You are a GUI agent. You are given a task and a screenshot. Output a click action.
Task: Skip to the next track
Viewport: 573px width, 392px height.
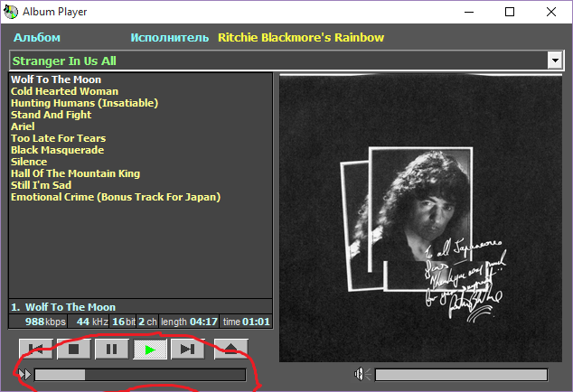tap(188, 350)
